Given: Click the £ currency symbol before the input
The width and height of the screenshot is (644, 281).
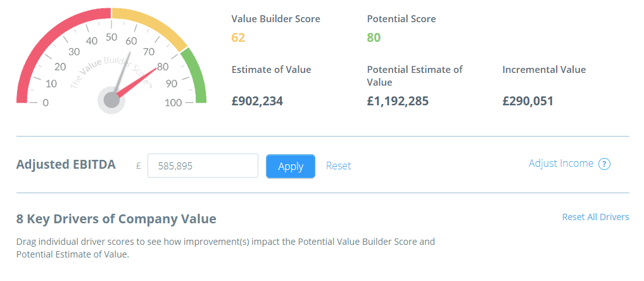Looking at the screenshot, I should coord(139,166).
